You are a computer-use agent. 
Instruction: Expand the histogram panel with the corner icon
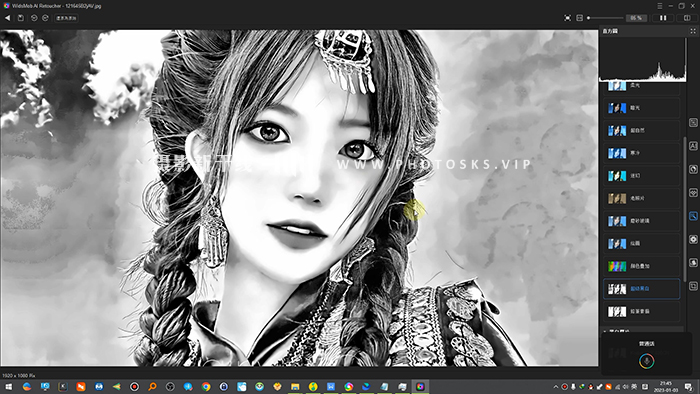693,31
